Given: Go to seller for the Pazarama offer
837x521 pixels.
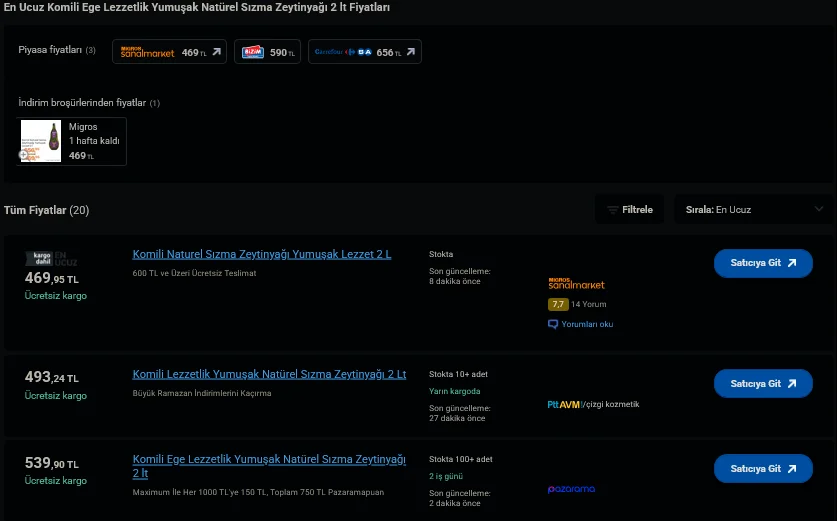Looking at the screenshot, I should (x=763, y=468).
